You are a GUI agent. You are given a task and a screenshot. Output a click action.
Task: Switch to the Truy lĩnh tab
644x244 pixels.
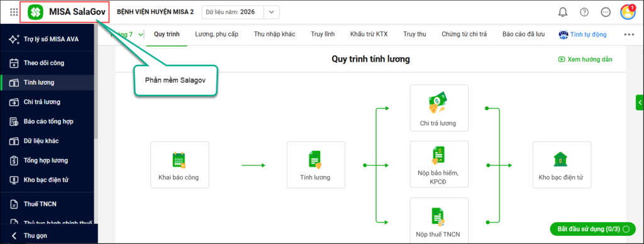point(323,34)
